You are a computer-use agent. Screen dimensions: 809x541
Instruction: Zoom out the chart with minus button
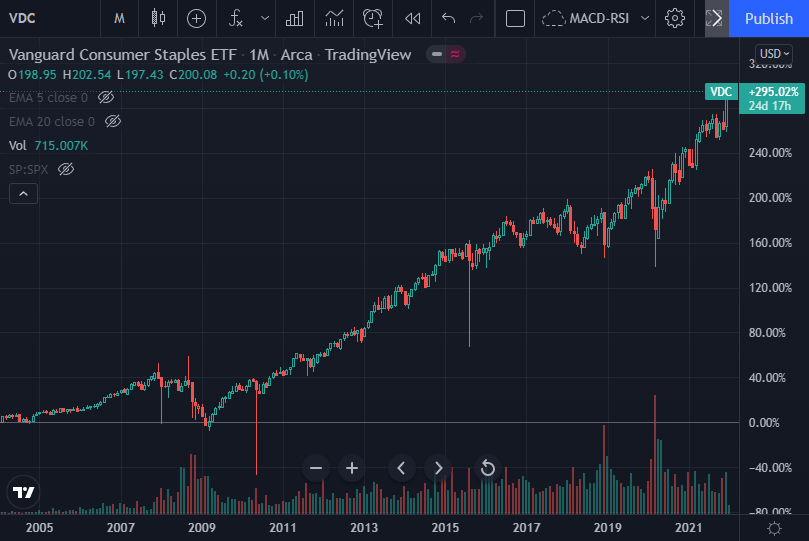click(x=316, y=468)
